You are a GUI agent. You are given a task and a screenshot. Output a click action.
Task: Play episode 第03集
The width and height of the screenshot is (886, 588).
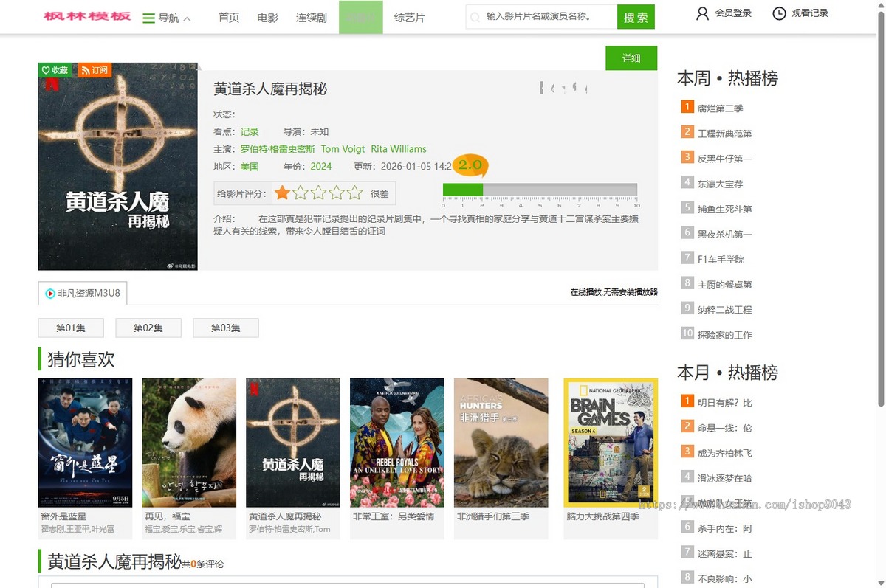(226, 328)
